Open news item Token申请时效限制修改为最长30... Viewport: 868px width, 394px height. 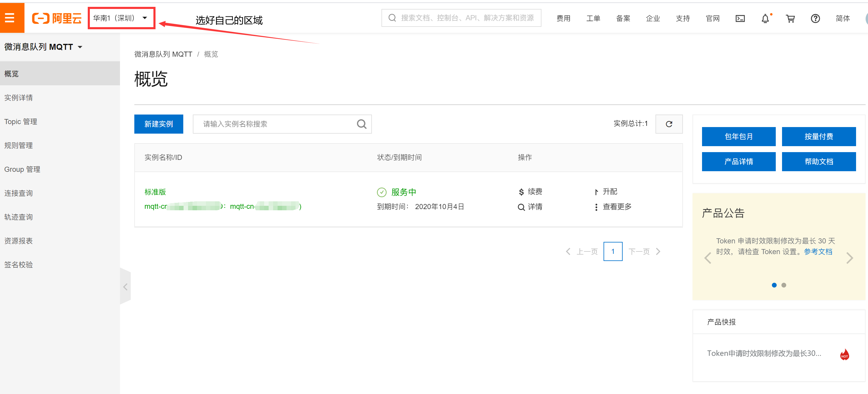(764, 353)
